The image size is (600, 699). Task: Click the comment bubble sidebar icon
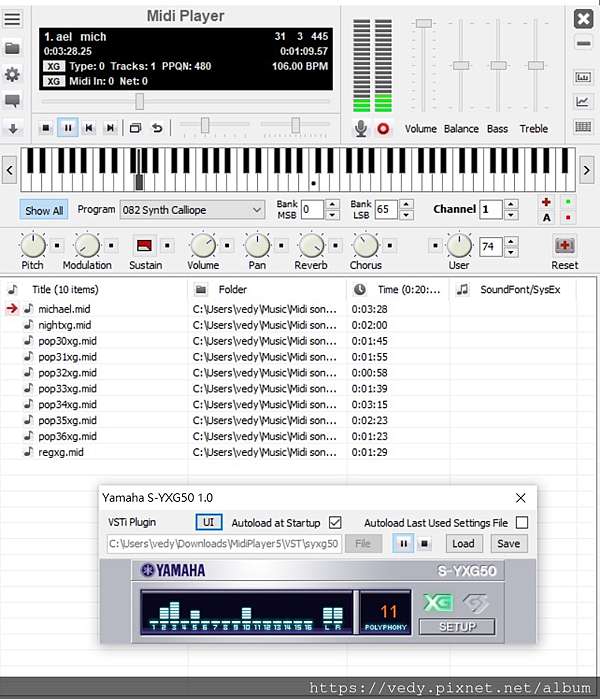coord(12,101)
